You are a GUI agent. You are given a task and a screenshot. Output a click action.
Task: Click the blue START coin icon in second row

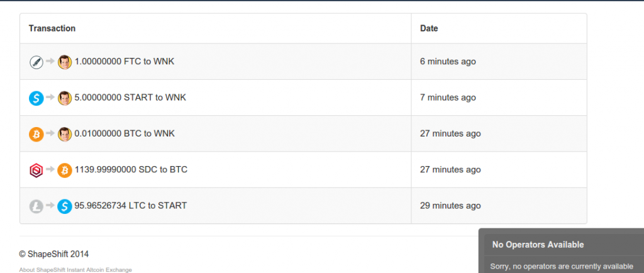pyautogui.click(x=36, y=99)
